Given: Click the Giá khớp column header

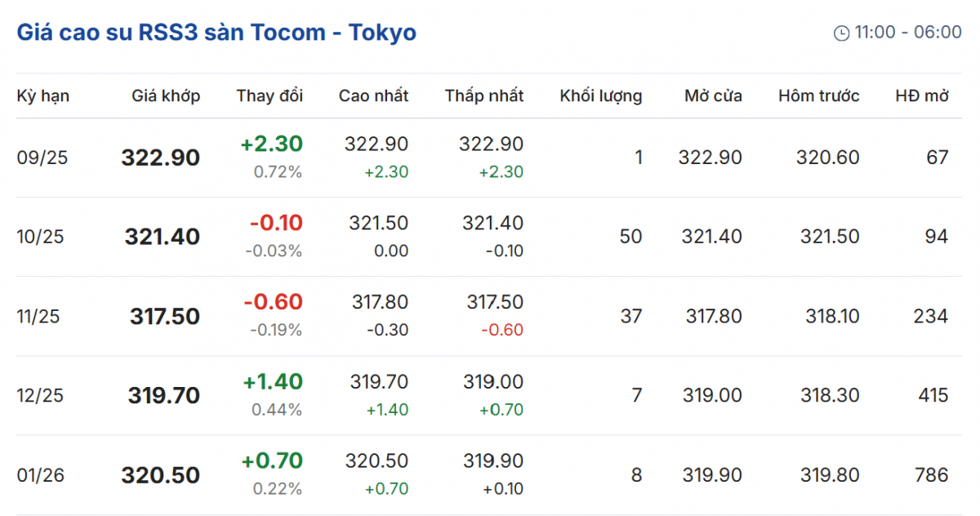Looking at the screenshot, I should pyautogui.click(x=166, y=96).
